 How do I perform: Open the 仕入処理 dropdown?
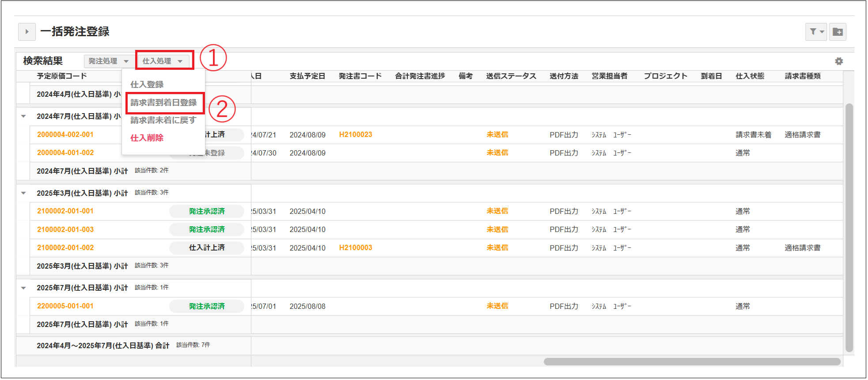point(163,61)
